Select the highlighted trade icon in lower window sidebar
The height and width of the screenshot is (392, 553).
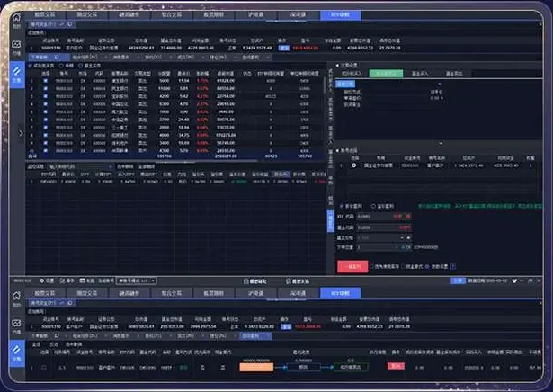click(17, 353)
